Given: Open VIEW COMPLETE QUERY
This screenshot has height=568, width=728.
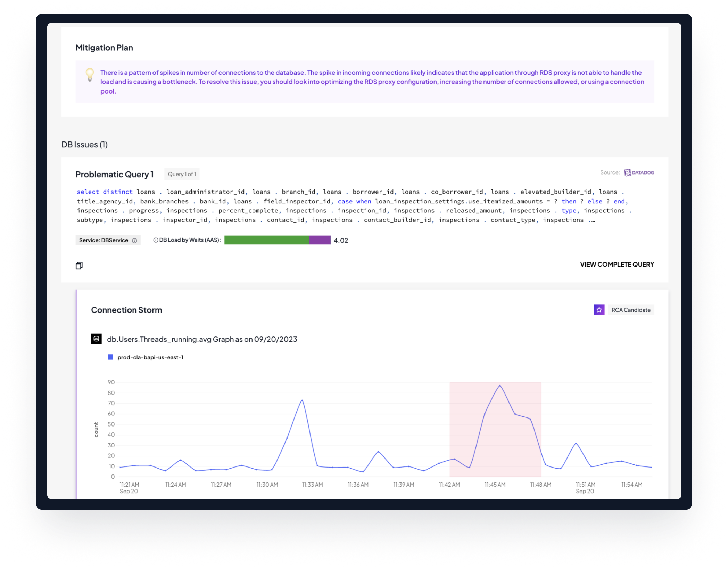Looking at the screenshot, I should pos(617,265).
